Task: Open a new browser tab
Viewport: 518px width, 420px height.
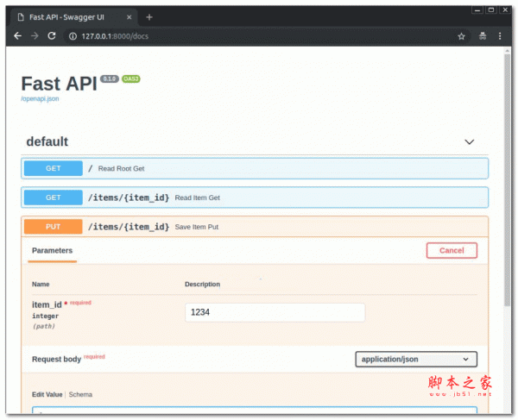Action: (149, 17)
